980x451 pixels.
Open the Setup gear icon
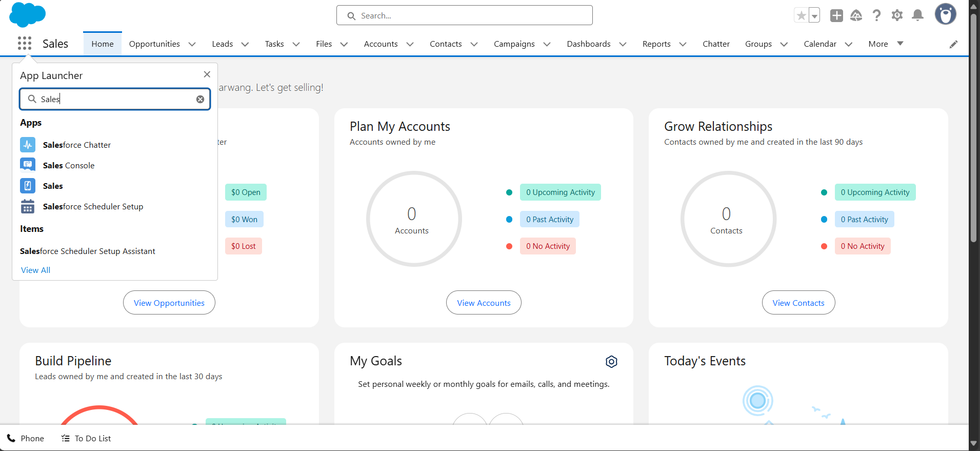897,15
